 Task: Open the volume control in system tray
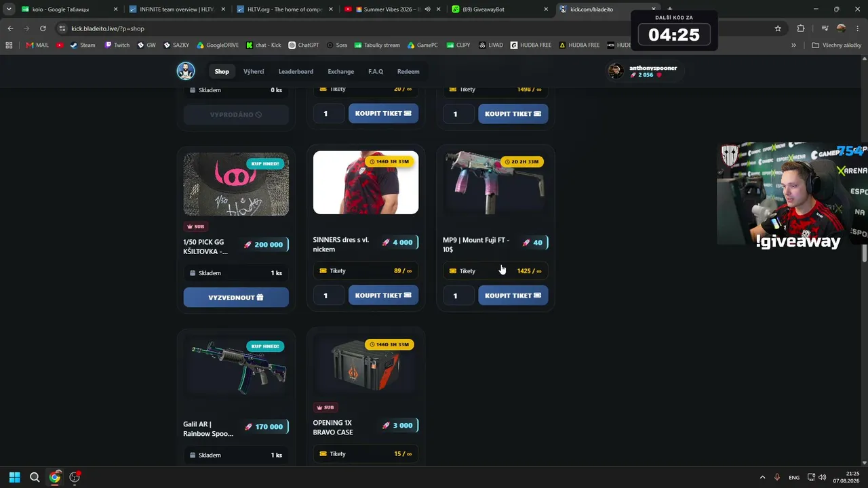point(823,477)
